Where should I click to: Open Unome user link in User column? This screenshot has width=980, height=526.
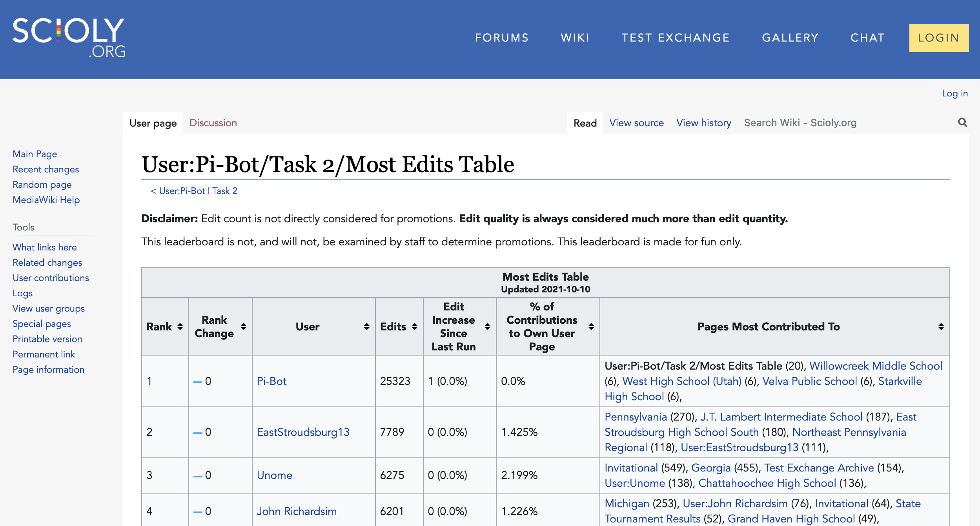pyautogui.click(x=274, y=475)
